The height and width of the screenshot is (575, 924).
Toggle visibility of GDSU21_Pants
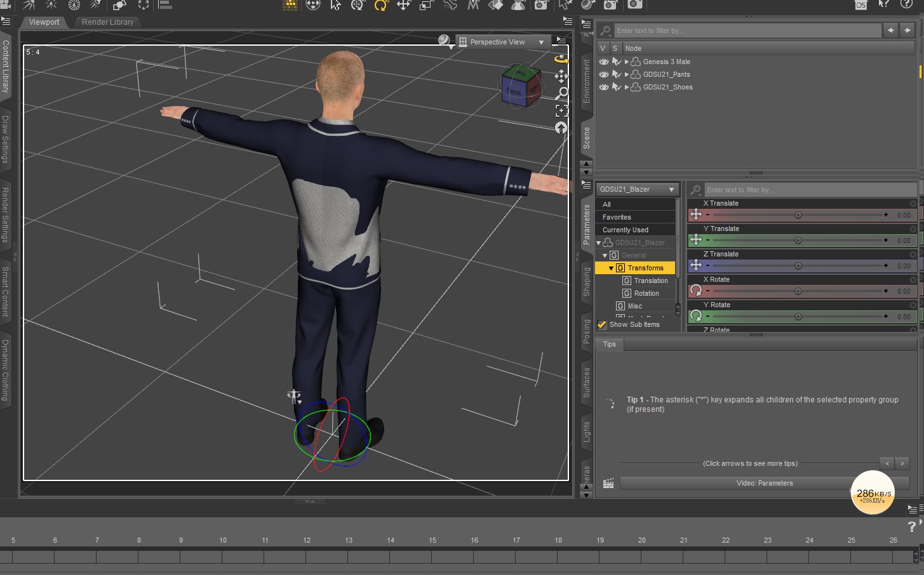604,74
